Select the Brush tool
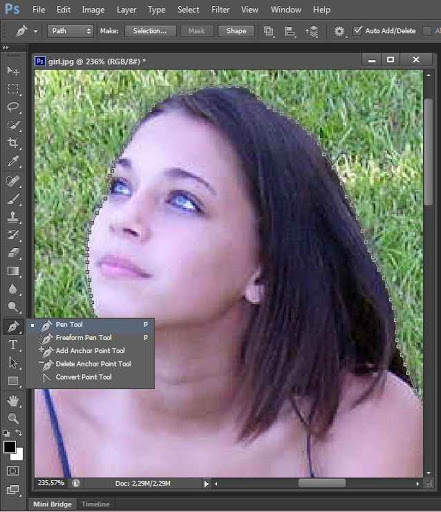 pos(13,199)
